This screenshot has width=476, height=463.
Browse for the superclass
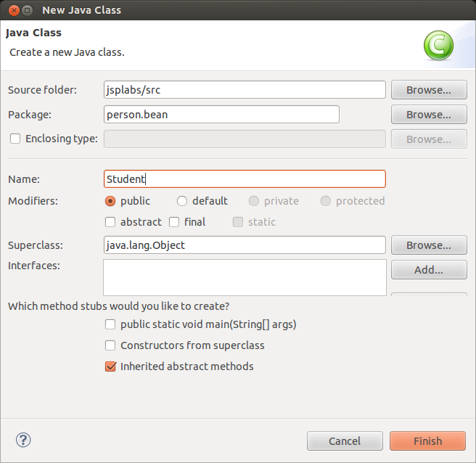(429, 245)
